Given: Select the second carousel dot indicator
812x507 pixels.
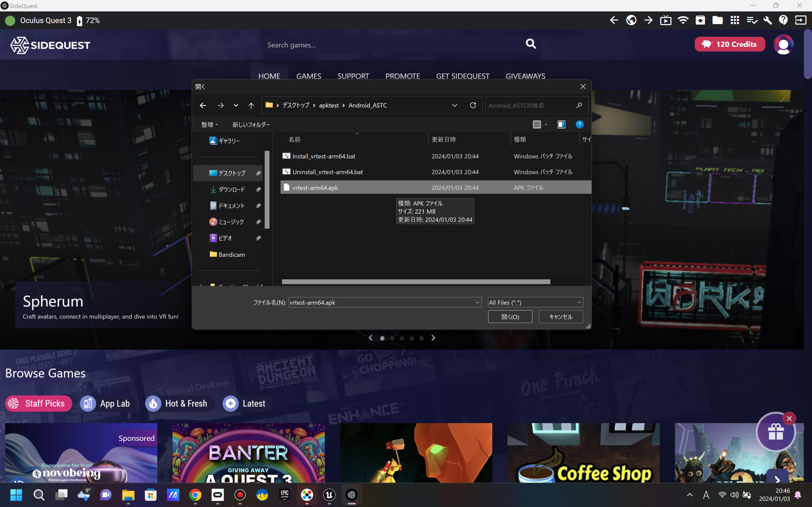Looking at the screenshot, I should [392, 338].
